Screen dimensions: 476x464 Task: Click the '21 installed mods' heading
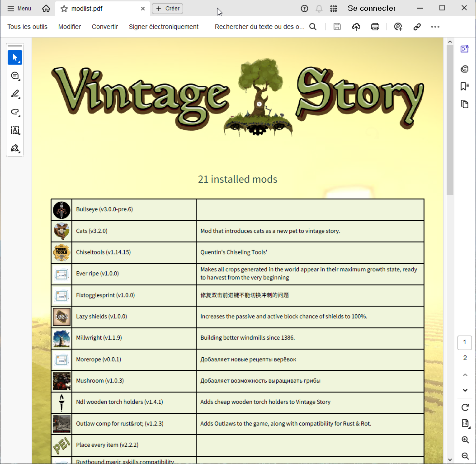pos(237,179)
